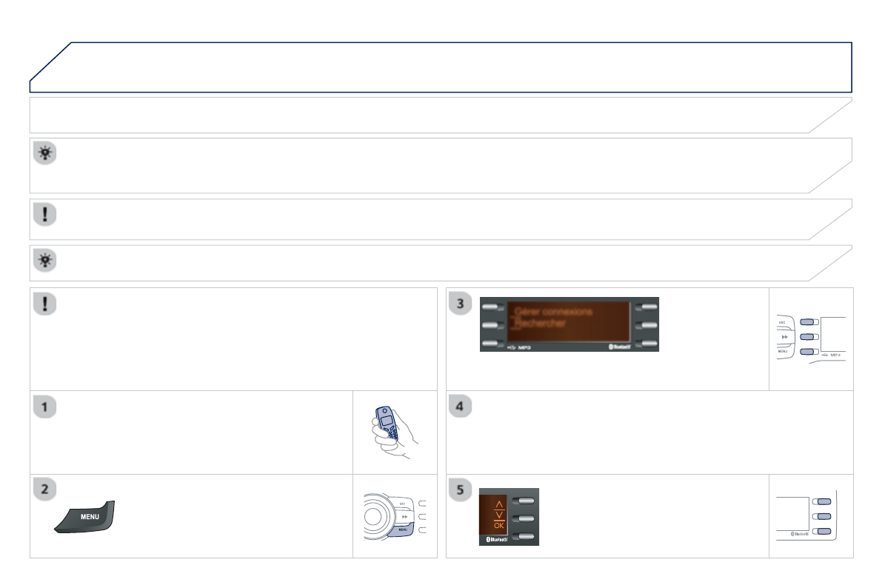
Task: Click the top-right button beside step 3 display
Action: coord(647,307)
